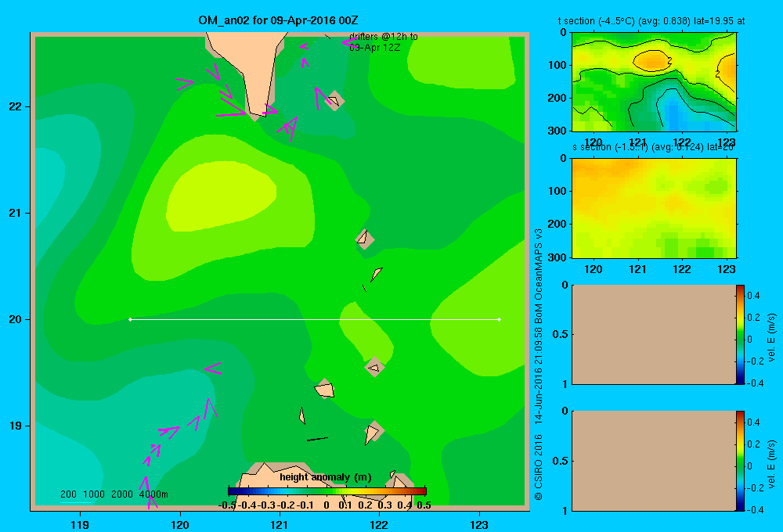Click the latitude axis label '21'

15,213
